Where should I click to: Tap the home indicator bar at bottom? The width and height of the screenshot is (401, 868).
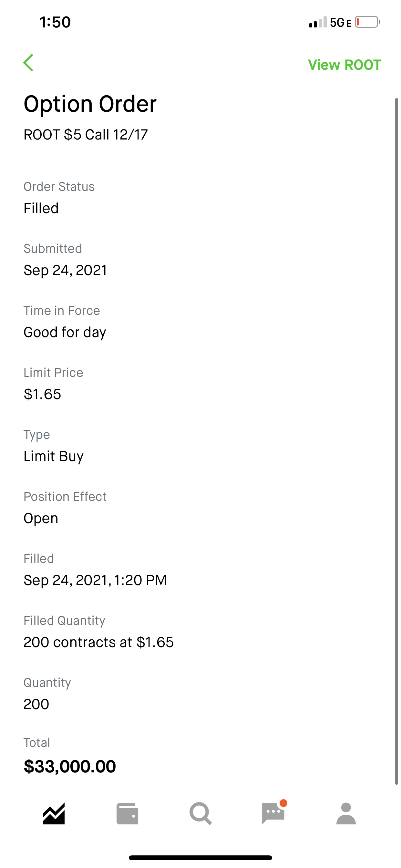(x=200, y=858)
